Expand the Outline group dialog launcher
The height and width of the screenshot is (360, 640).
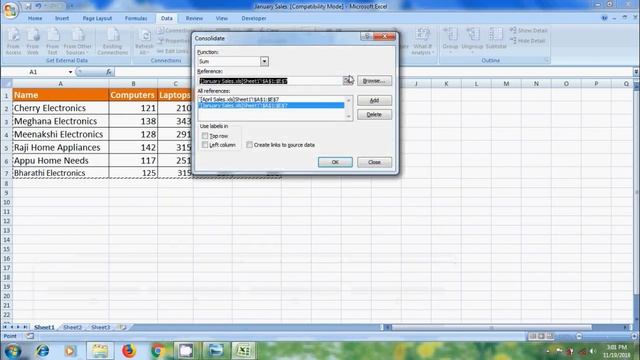[547, 60]
